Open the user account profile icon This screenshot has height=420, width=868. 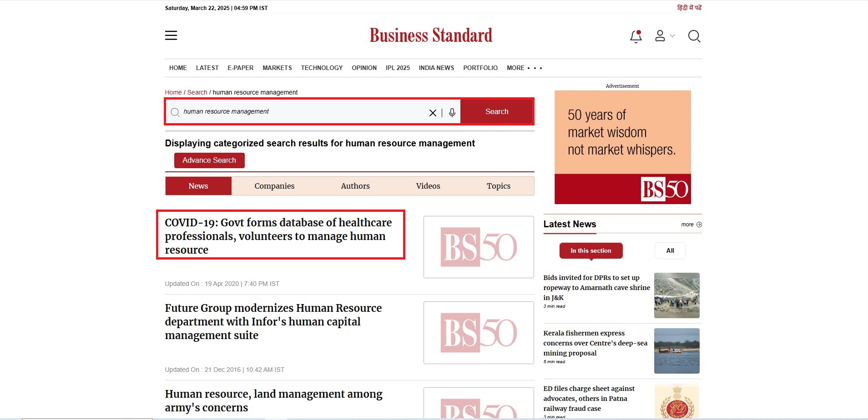point(660,36)
